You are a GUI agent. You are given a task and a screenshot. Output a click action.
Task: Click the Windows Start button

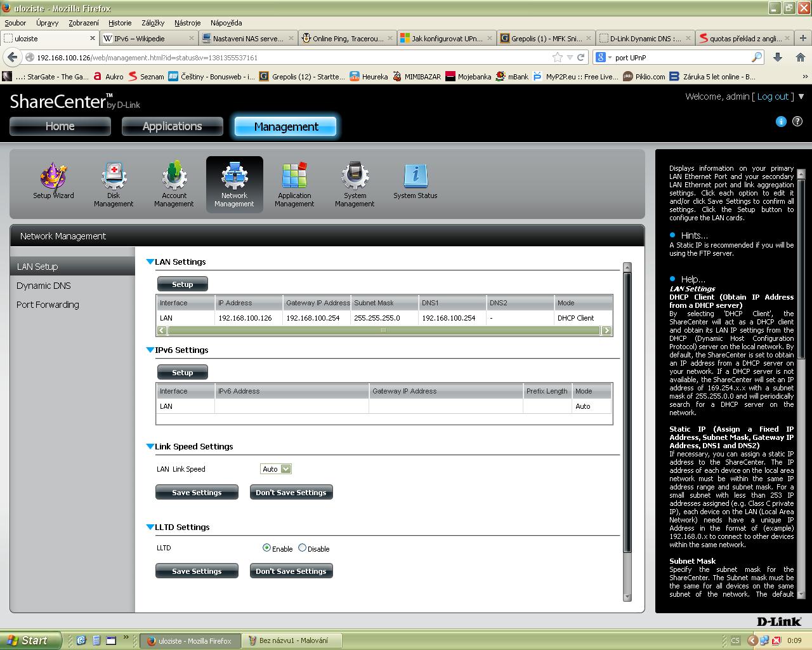[x=30, y=640]
